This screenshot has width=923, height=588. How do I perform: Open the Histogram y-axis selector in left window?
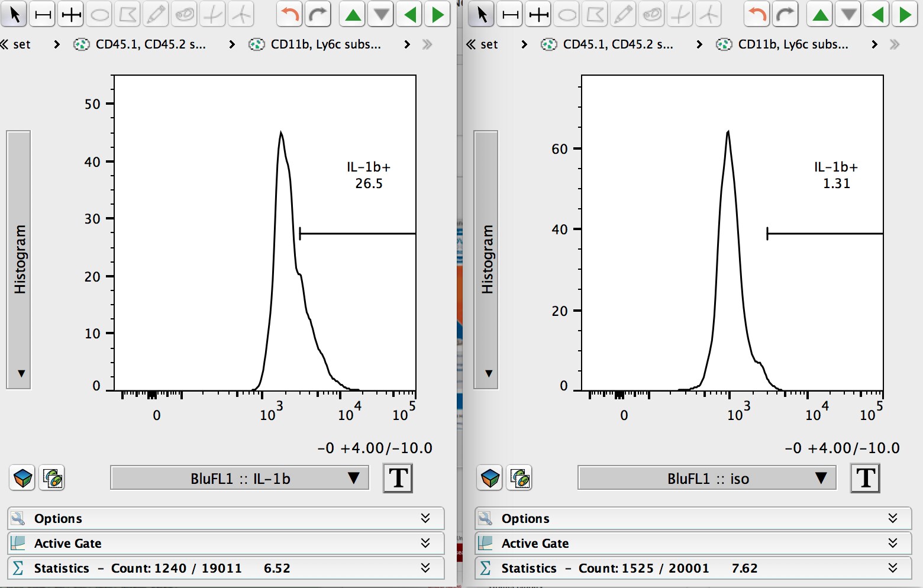[19, 260]
